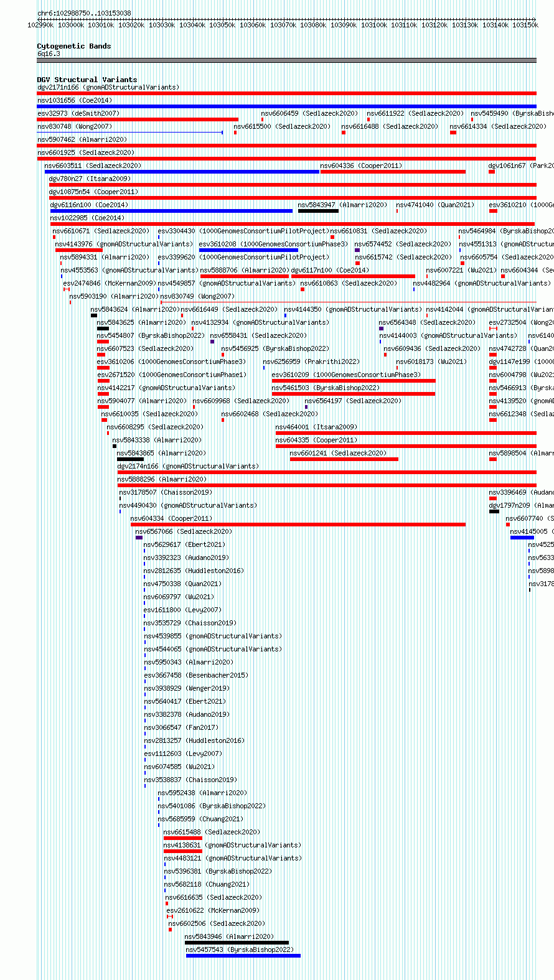Select the dgv10875n54 (Cooper2011) label
The image size is (554, 980).
(x=94, y=192)
